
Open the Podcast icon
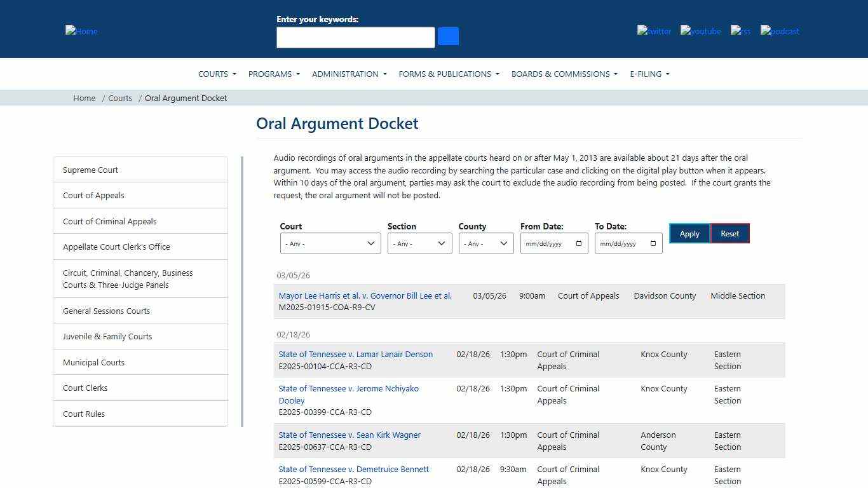[x=779, y=31]
